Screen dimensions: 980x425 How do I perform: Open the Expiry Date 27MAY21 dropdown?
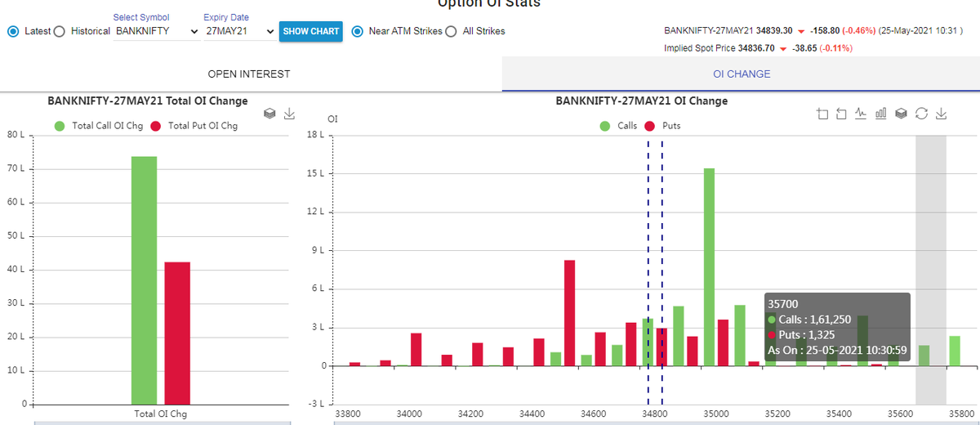click(240, 31)
